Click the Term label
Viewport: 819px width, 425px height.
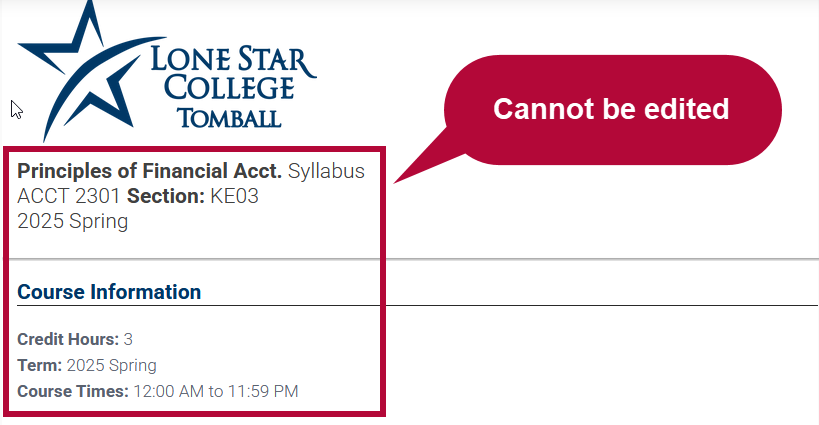click(x=40, y=365)
